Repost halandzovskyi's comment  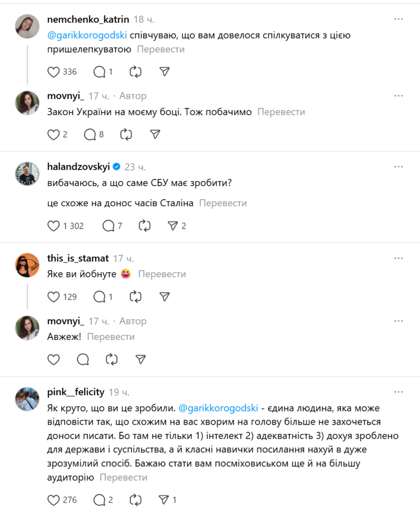click(145, 226)
